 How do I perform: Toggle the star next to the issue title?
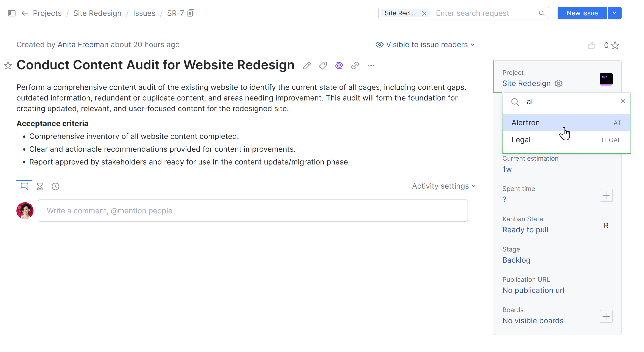(8, 66)
